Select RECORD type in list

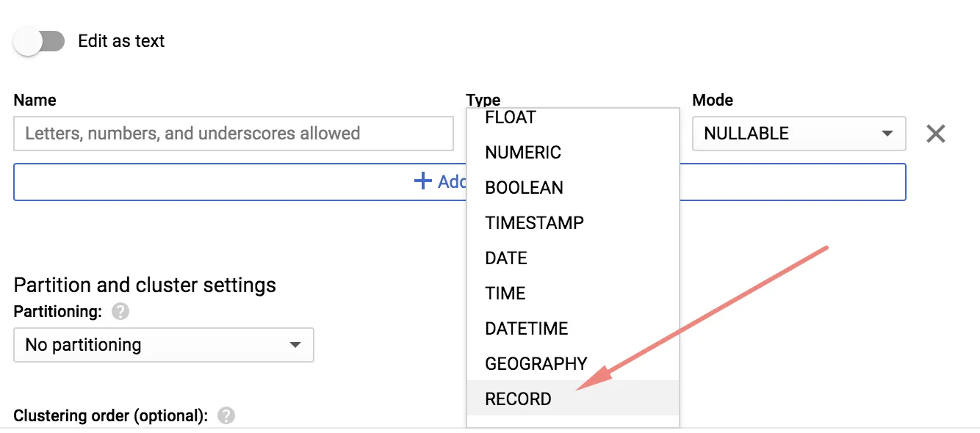[518, 399]
